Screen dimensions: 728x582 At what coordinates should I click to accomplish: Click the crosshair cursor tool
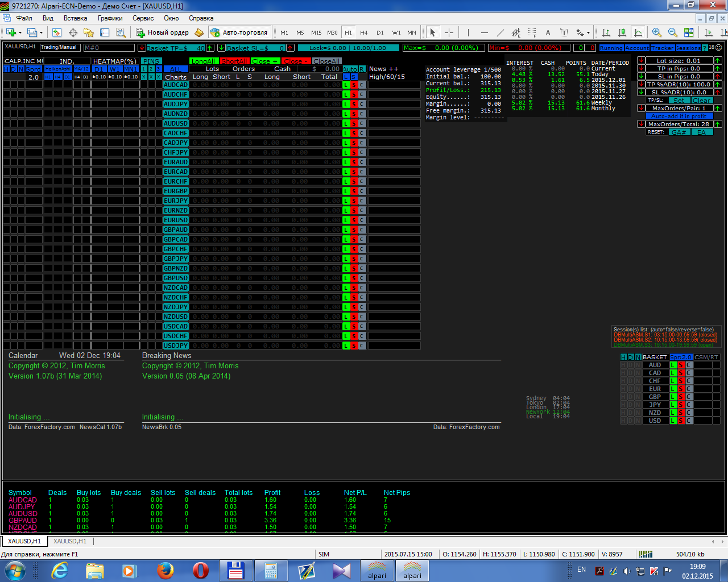click(449, 32)
